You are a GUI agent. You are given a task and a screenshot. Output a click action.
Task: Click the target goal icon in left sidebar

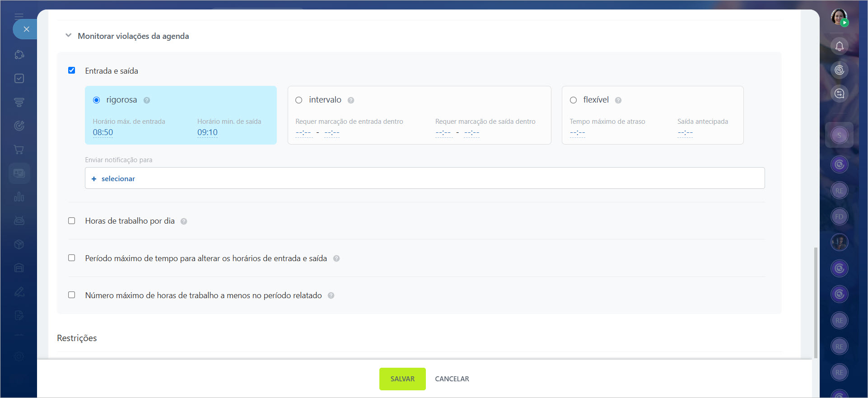pos(19,126)
